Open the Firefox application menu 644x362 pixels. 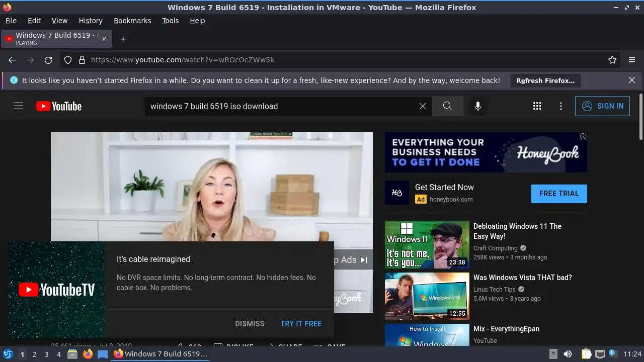click(x=632, y=60)
